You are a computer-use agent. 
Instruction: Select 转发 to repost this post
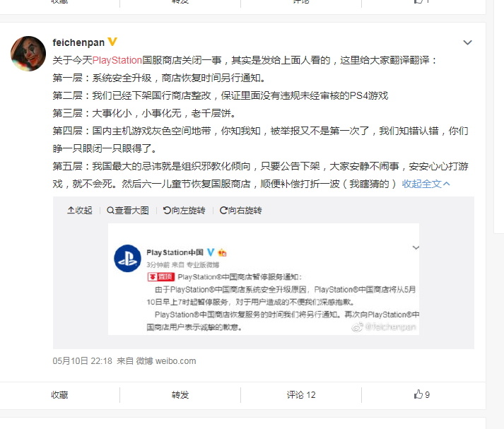(x=180, y=394)
